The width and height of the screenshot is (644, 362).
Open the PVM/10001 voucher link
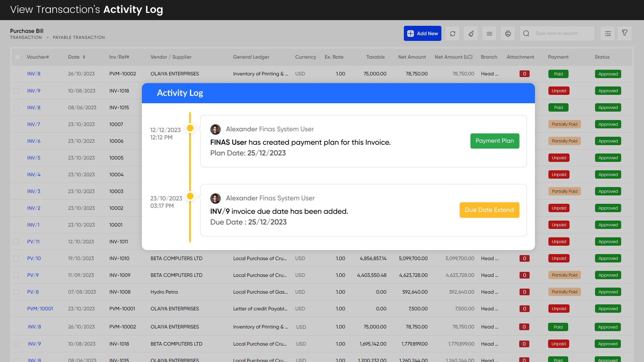coord(40,309)
